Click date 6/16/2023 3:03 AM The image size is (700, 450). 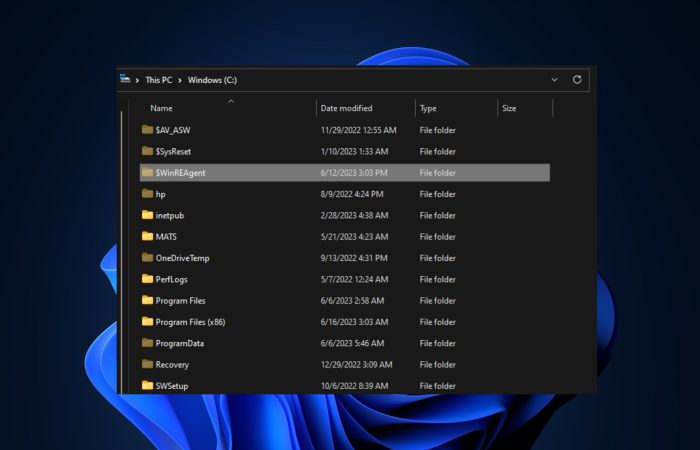click(x=354, y=321)
